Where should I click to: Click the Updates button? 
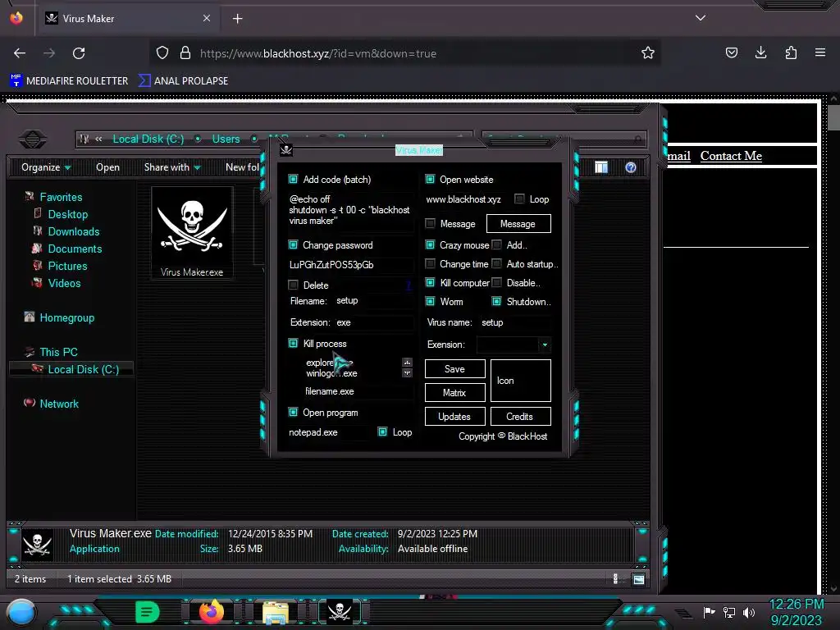coord(454,416)
